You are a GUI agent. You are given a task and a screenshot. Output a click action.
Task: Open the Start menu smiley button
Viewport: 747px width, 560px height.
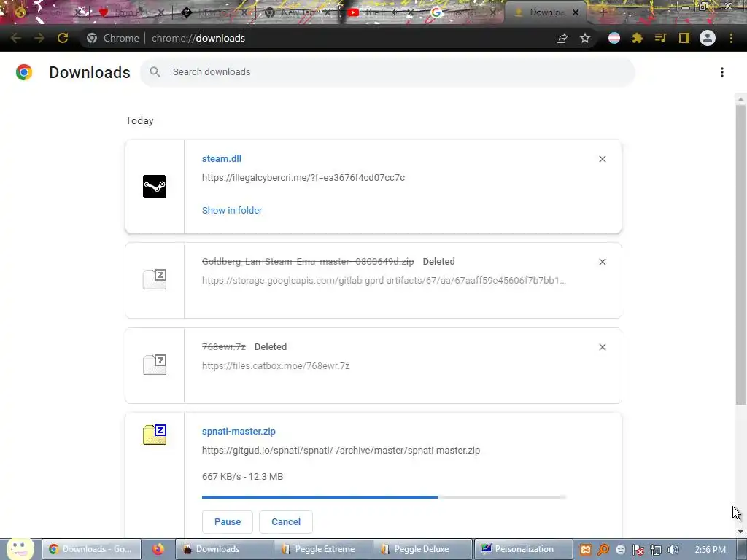click(20, 549)
